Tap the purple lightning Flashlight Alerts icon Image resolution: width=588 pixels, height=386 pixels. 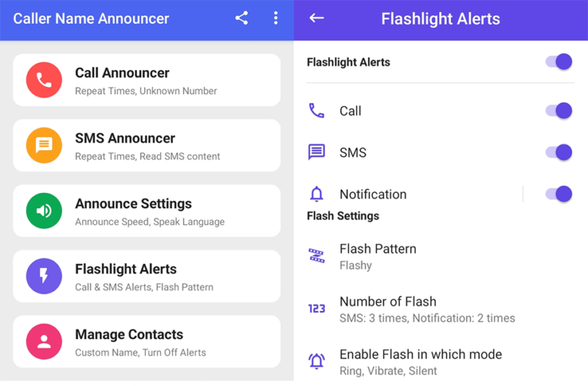(44, 276)
